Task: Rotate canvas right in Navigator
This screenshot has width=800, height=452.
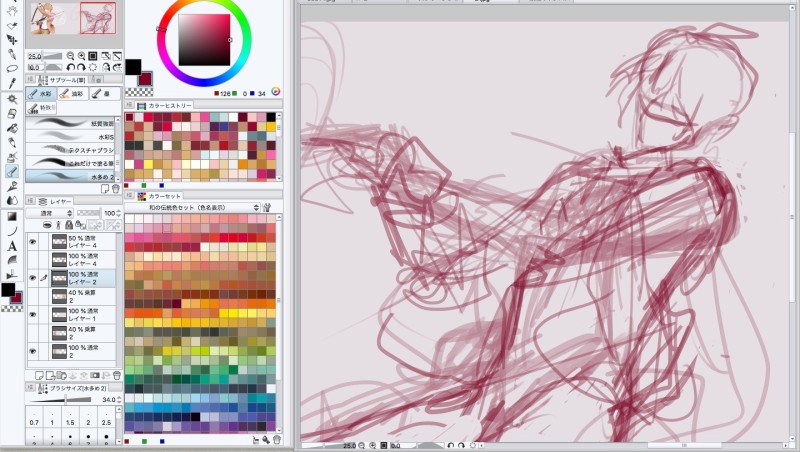Action: click(x=81, y=67)
